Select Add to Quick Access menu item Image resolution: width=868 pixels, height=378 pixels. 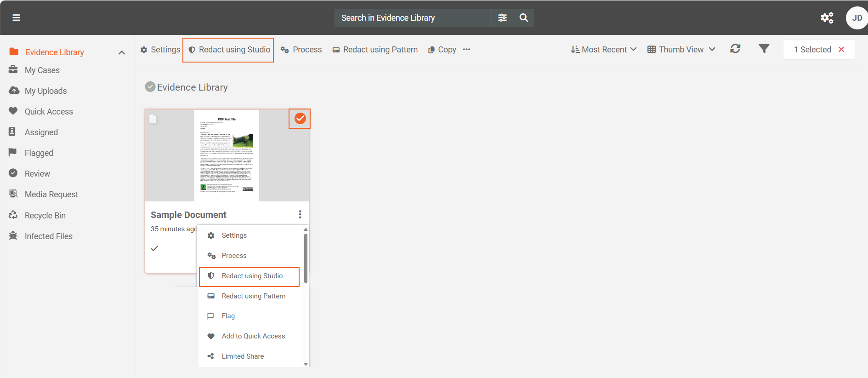pyautogui.click(x=253, y=336)
